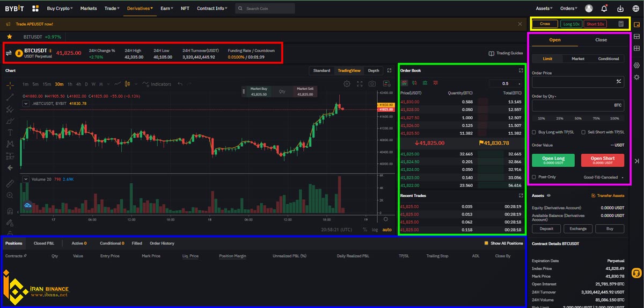The height and width of the screenshot is (308, 644).
Task: Open the Trade dropdown menu
Action: (x=113, y=9)
